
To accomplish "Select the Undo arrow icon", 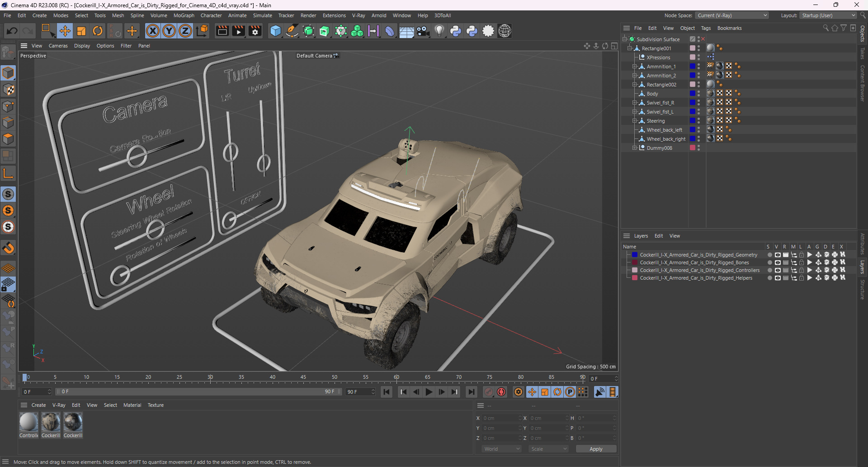I will [x=12, y=31].
